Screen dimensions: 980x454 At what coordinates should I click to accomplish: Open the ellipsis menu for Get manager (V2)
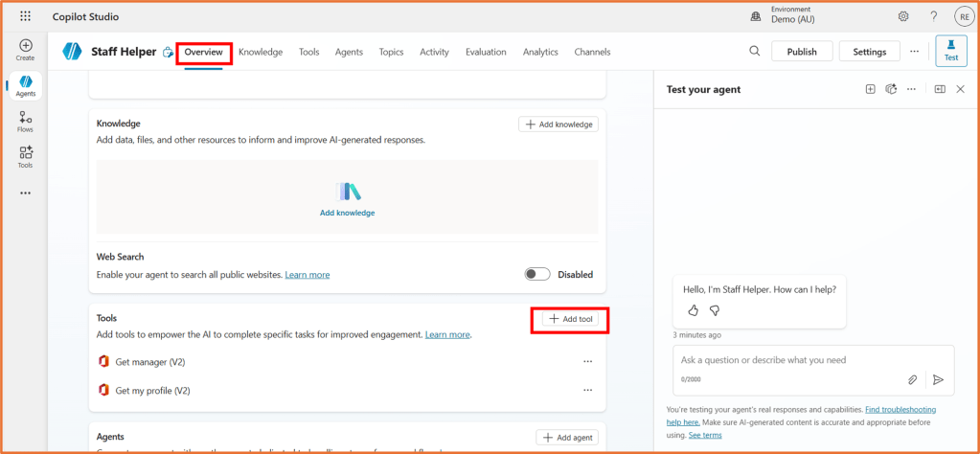(x=587, y=362)
